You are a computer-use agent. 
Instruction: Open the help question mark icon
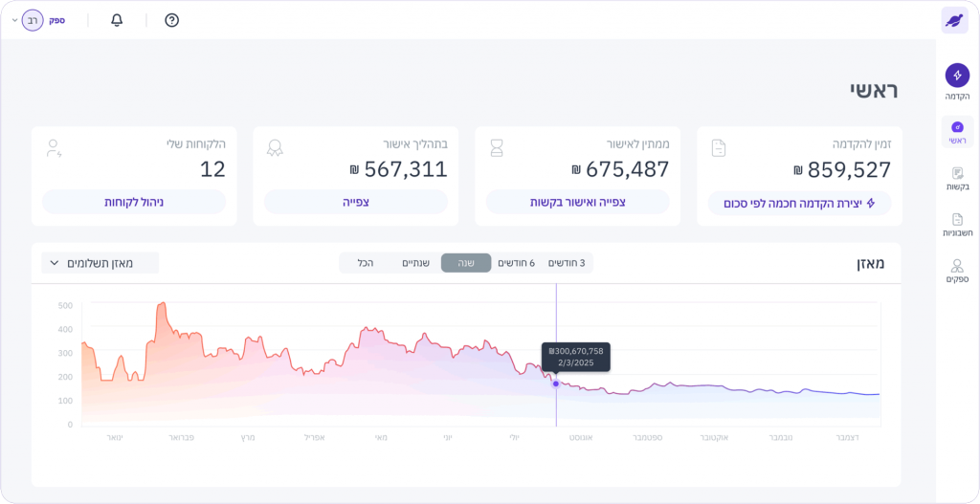[172, 20]
